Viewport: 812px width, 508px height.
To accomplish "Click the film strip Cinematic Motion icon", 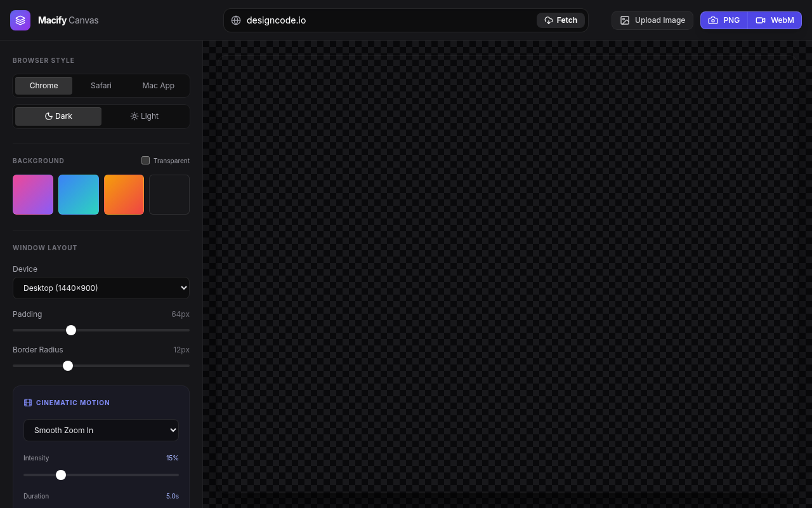I will (x=28, y=403).
